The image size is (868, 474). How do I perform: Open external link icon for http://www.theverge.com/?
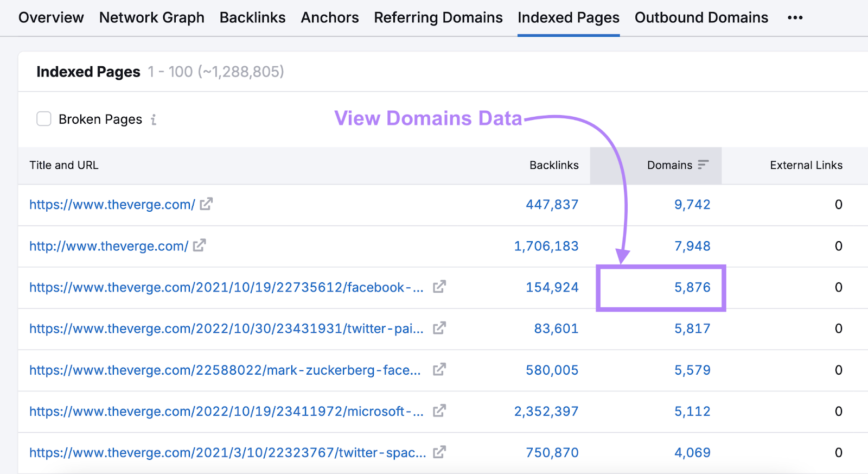coord(199,245)
